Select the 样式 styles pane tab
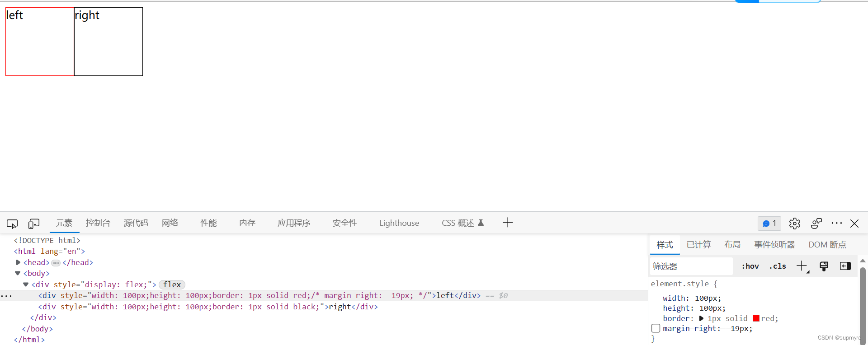The height and width of the screenshot is (345, 868). pos(665,244)
